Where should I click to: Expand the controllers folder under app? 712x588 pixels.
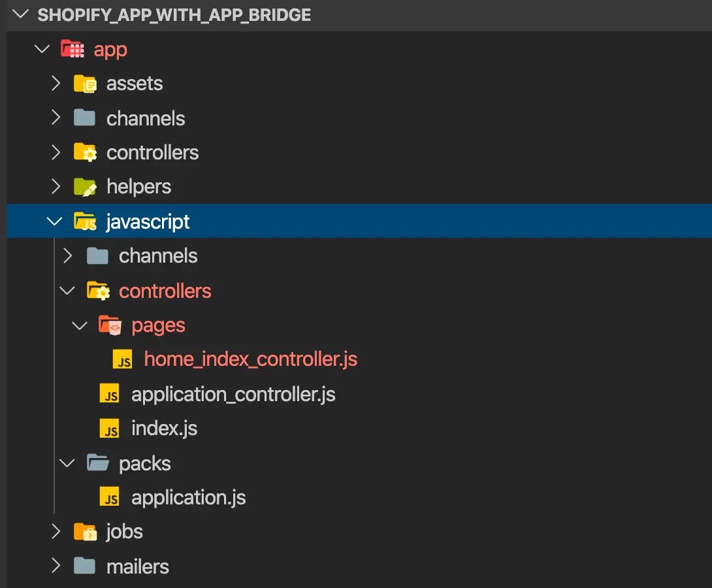56,152
